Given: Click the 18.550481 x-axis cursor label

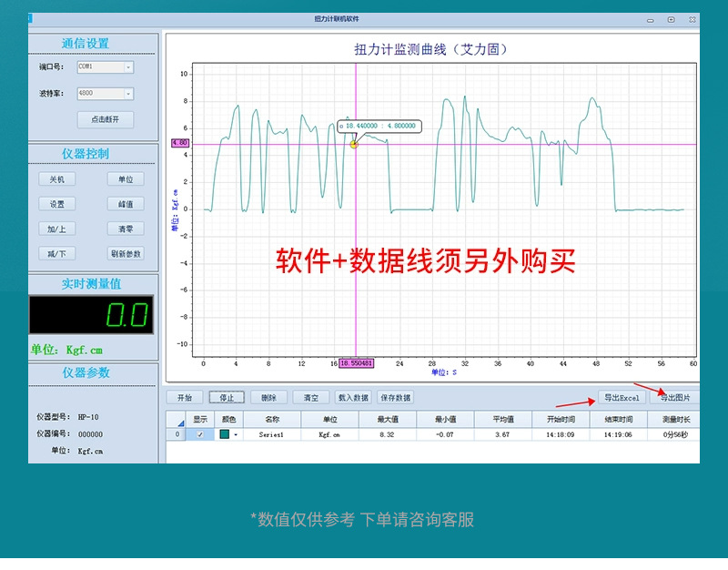Looking at the screenshot, I should click(x=356, y=363).
